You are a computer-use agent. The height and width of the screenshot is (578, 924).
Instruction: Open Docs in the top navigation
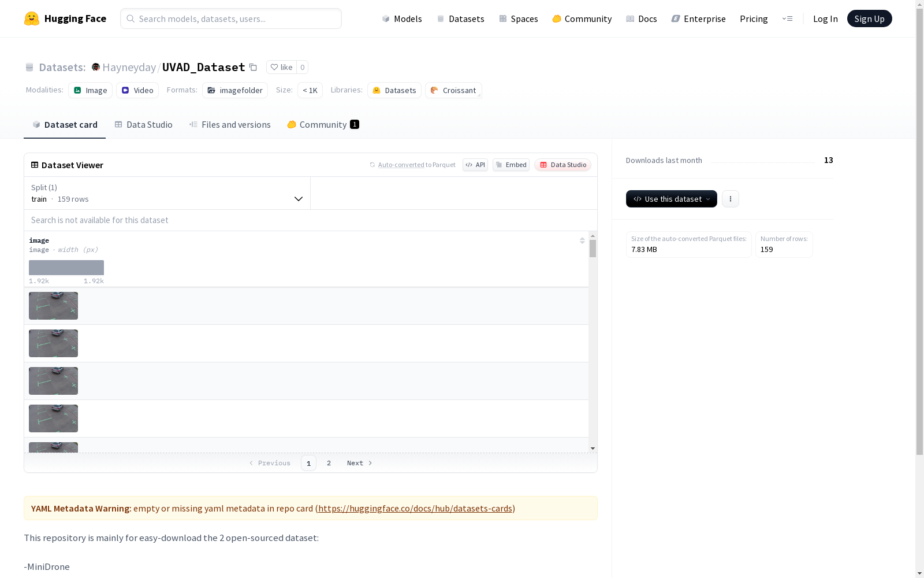tap(642, 18)
